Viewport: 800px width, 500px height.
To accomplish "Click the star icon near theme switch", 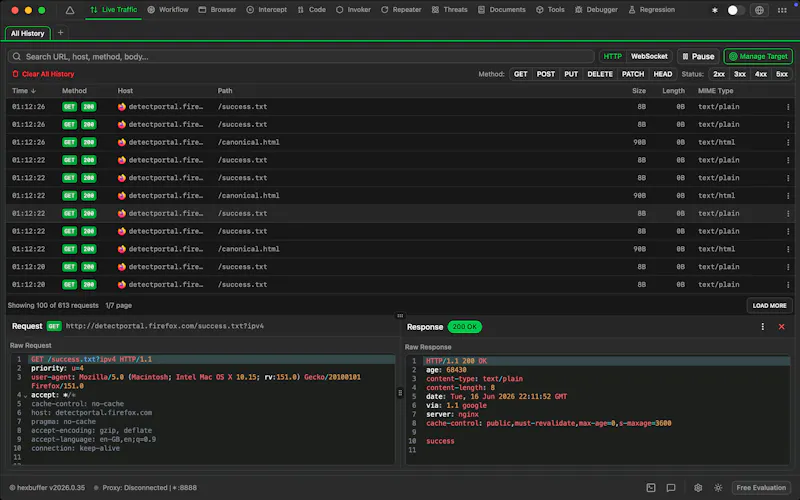I will (715, 10).
